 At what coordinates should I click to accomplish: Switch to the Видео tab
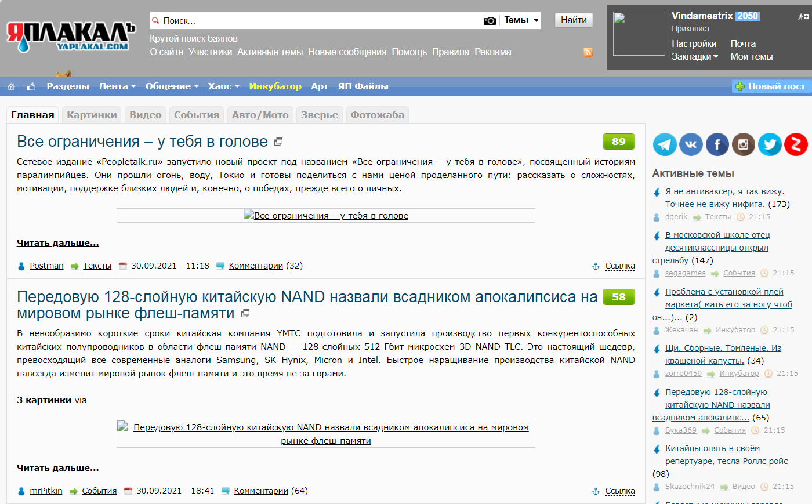tap(146, 115)
